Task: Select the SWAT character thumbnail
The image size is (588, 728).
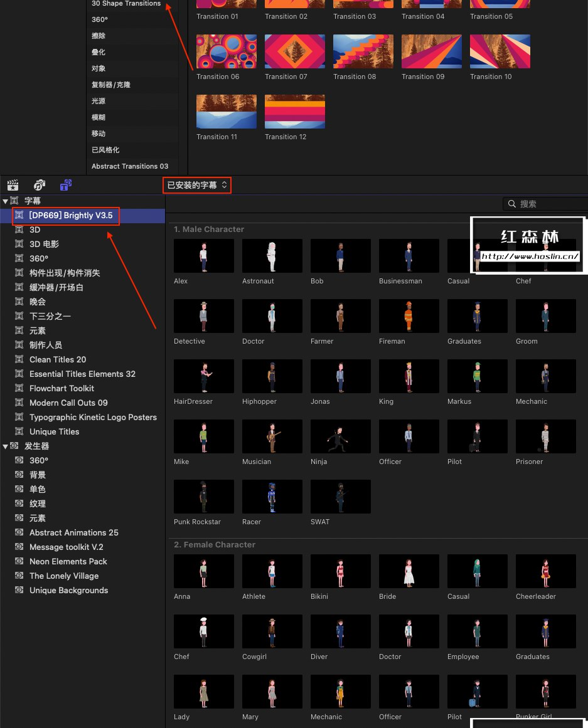Action: (x=340, y=497)
